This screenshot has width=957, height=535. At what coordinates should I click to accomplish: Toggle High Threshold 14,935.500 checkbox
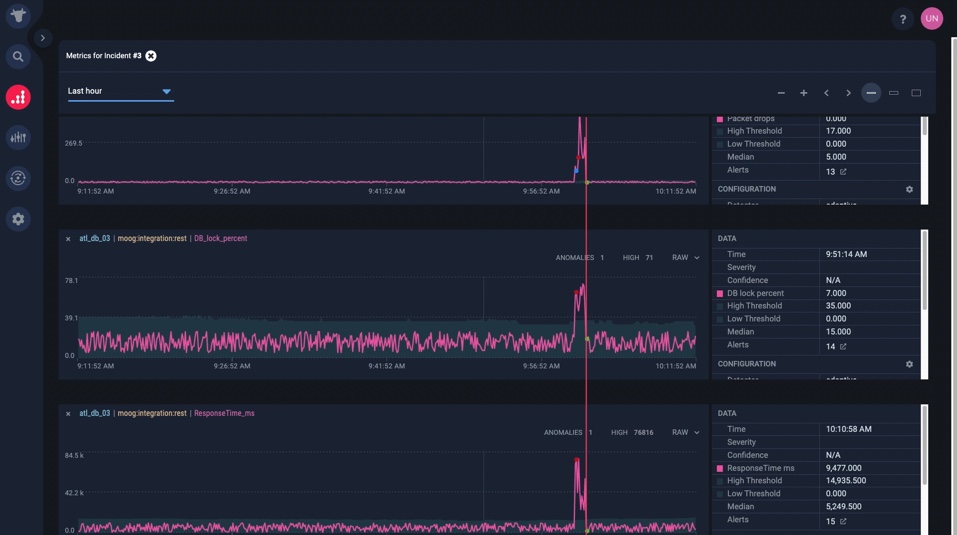tap(720, 481)
